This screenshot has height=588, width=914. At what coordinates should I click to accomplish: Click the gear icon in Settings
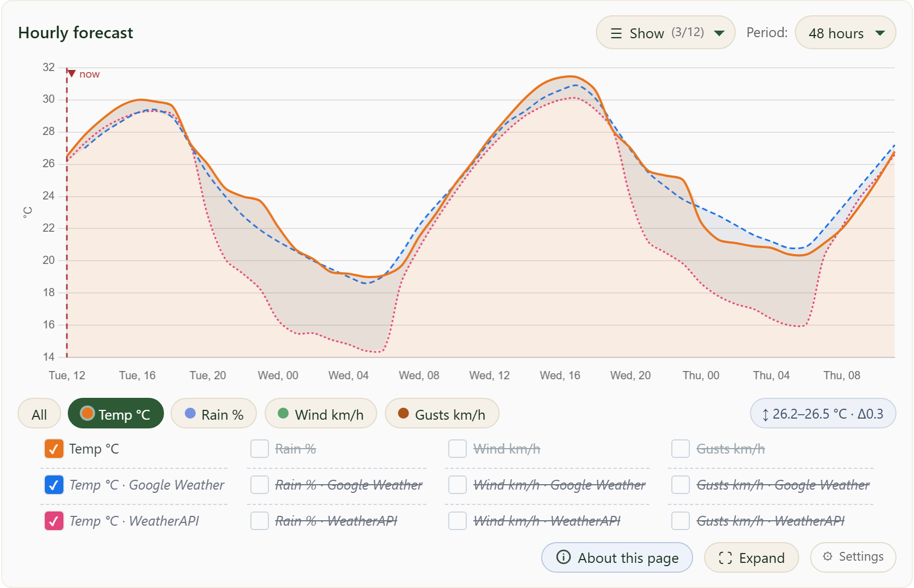click(828, 556)
